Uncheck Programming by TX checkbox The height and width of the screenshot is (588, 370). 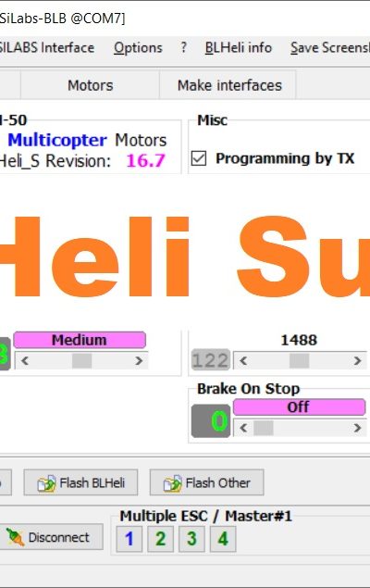199,158
